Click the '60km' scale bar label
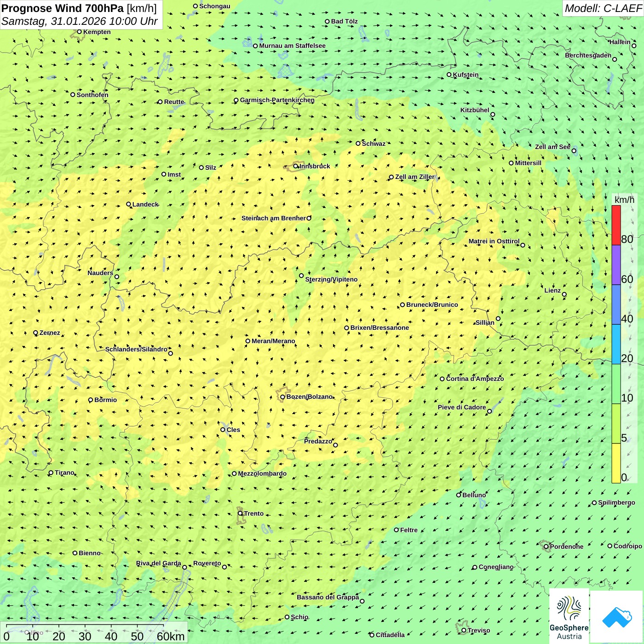The height and width of the screenshot is (644, 644). (171, 636)
